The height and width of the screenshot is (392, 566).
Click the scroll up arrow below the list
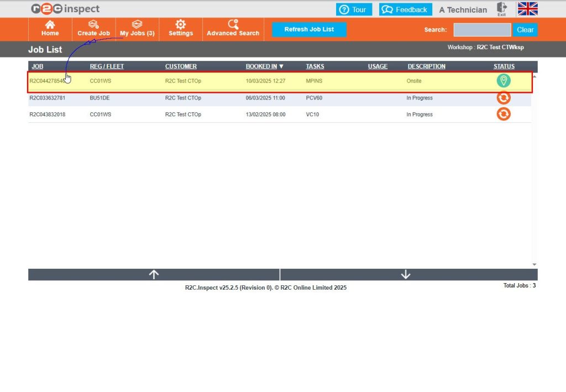pyautogui.click(x=154, y=274)
